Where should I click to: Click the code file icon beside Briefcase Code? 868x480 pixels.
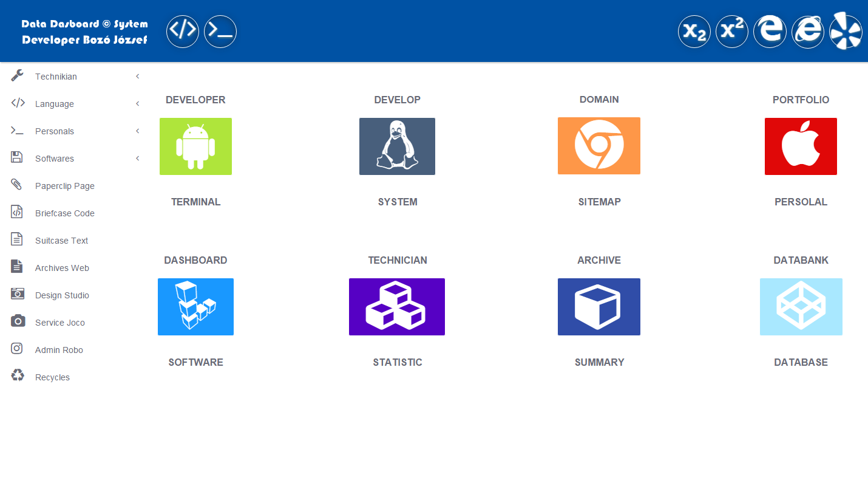(17, 212)
